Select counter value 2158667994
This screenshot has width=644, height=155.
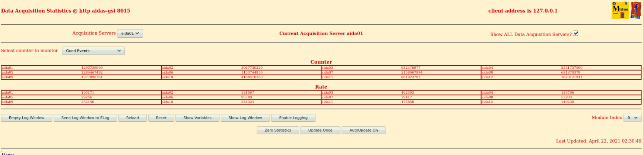coord(412,72)
